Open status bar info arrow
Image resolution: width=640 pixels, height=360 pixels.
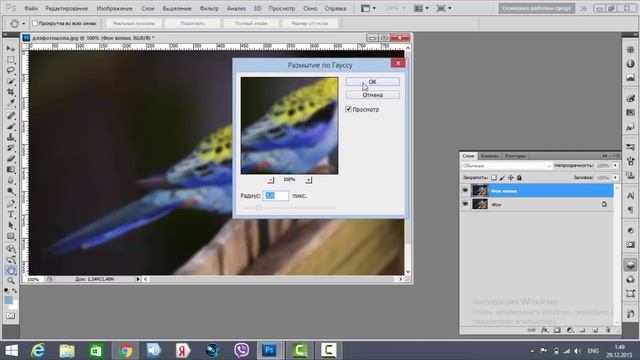tap(138, 279)
